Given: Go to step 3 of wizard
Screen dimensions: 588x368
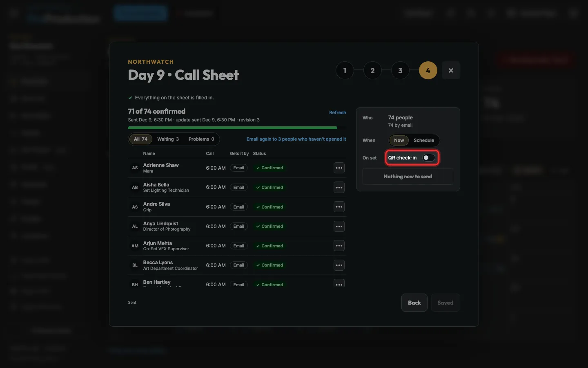Looking at the screenshot, I should (x=400, y=71).
